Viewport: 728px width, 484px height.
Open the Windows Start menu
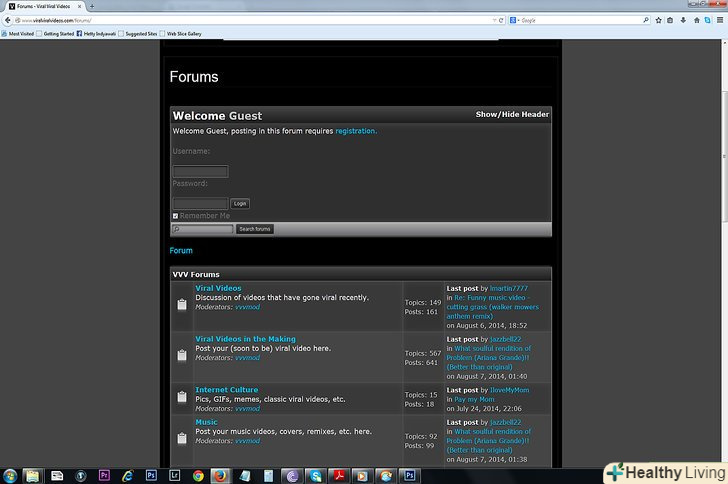10,476
